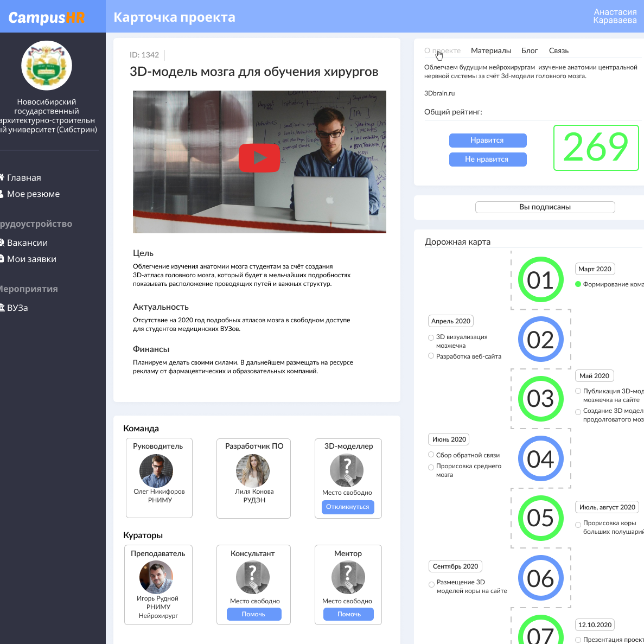Open Вакансии in sidebar
This screenshot has height=644, width=644.
(24, 243)
